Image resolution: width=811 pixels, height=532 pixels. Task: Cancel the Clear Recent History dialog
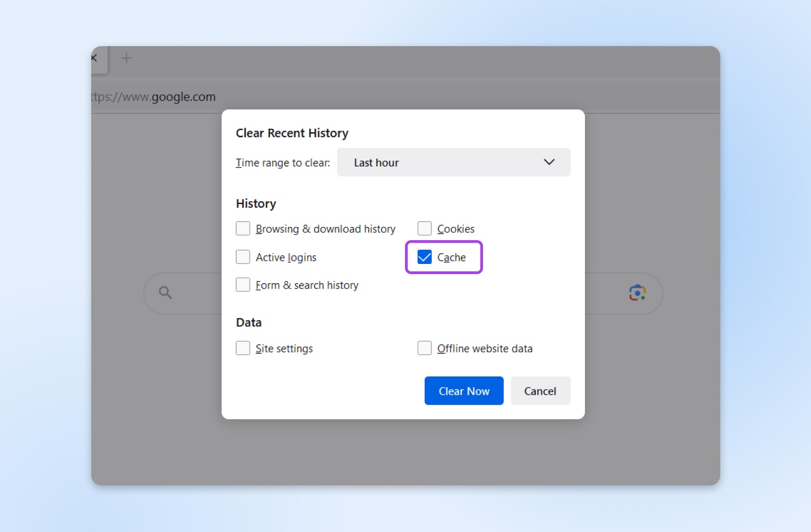pyautogui.click(x=540, y=391)
